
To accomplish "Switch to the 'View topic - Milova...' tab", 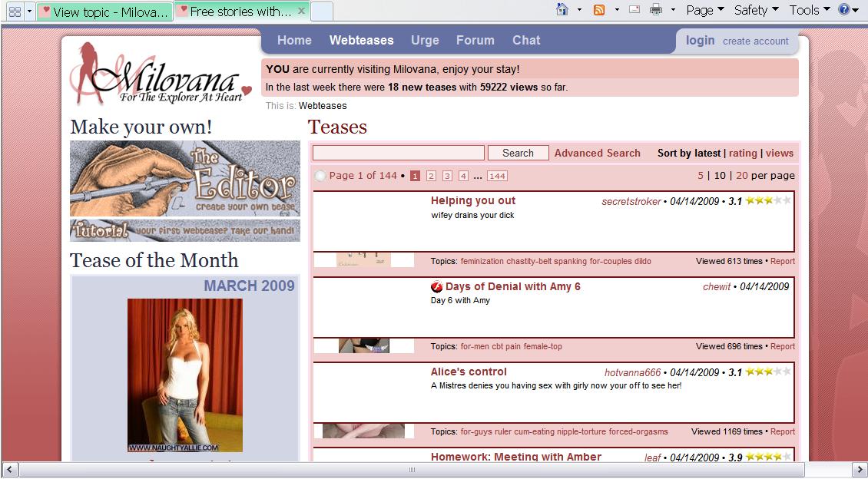I will point(104,12).
